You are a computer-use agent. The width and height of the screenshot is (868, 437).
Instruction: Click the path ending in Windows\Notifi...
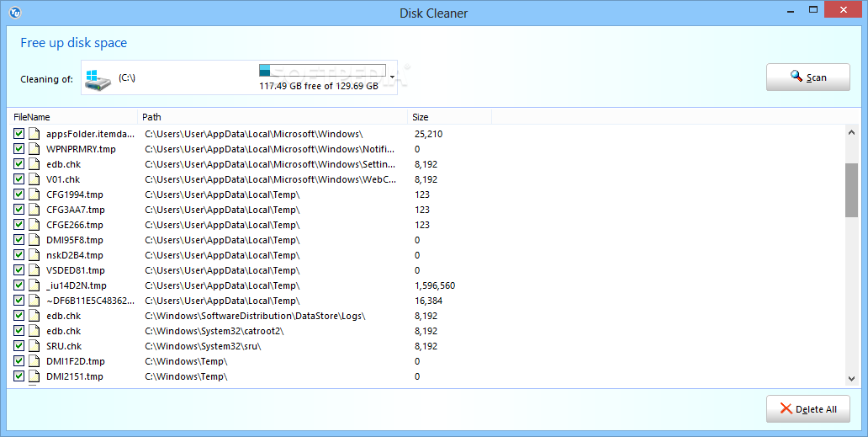tap(270, 149)
